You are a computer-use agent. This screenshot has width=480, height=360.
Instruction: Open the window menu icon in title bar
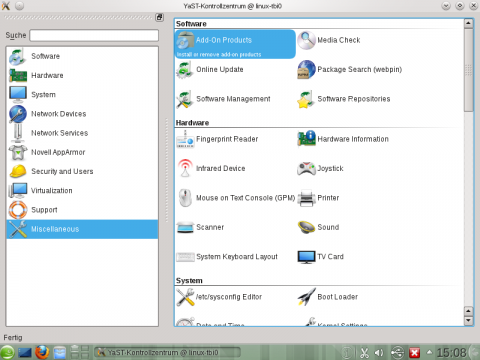6,6
